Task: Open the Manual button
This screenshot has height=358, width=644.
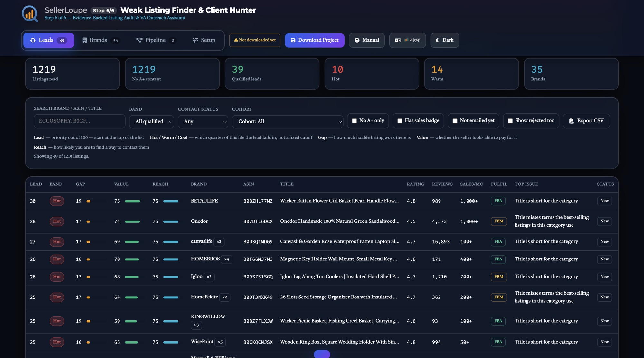Action: (x=367, y=40)
